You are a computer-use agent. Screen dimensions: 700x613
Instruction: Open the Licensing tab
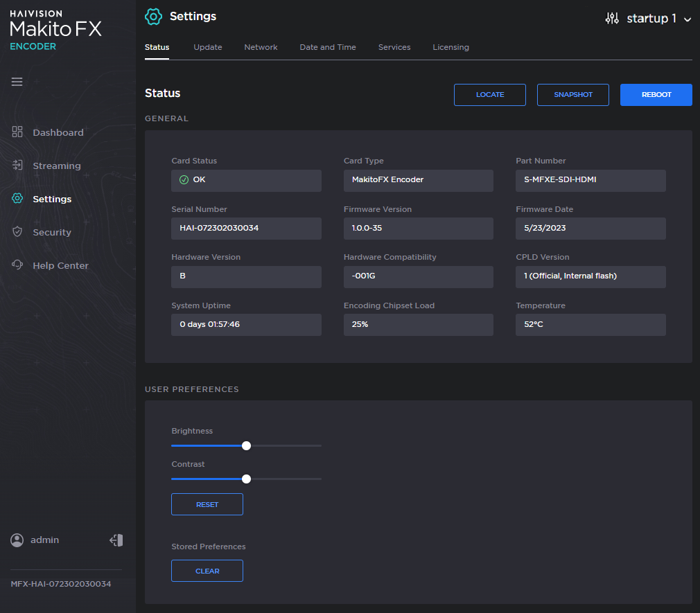(450, 47)
